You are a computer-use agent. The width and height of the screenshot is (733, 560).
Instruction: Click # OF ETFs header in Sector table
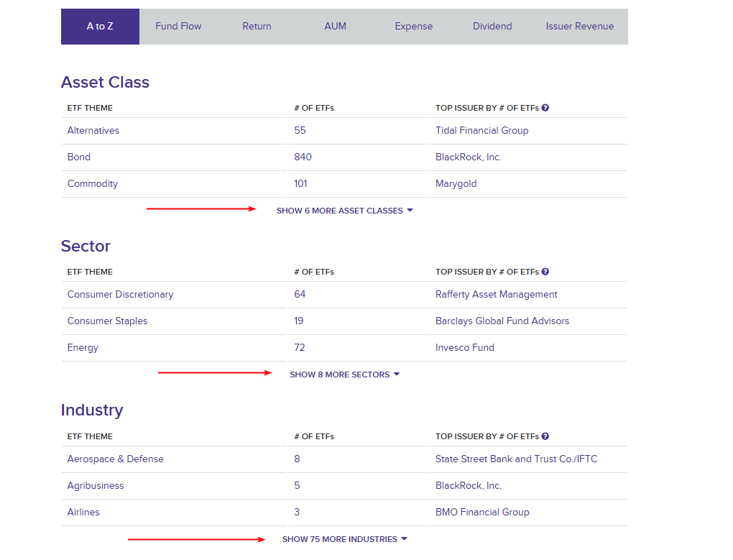(x=314, y=272)
